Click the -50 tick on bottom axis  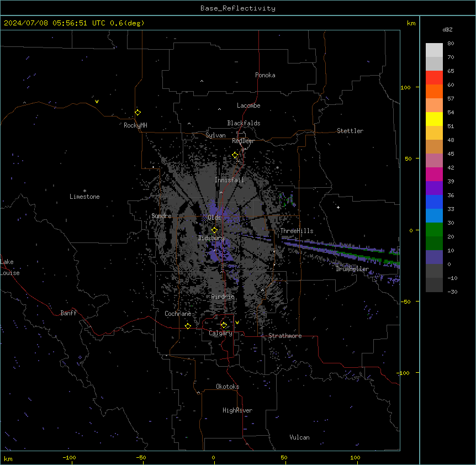click(141, 457)
